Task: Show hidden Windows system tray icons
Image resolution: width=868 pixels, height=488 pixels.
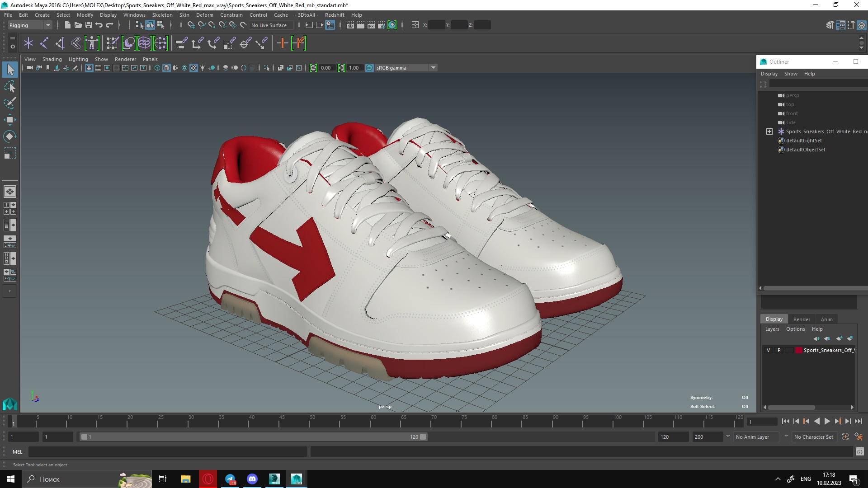Action: 778,479
